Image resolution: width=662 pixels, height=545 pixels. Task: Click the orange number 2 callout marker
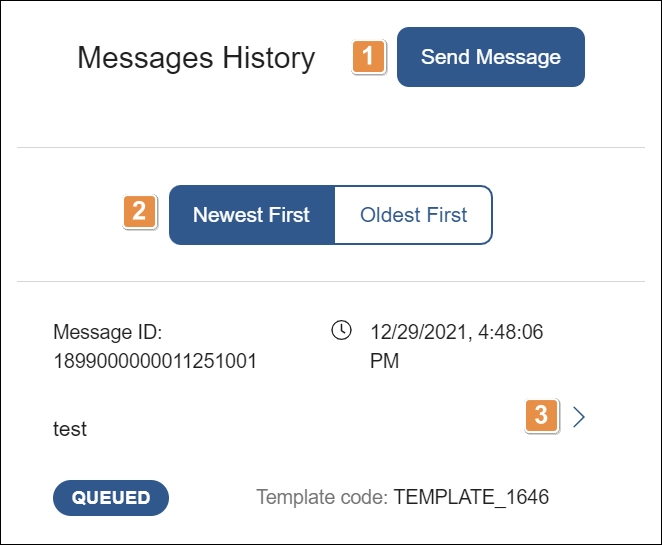pyautogui.click(x=139, y=212)
